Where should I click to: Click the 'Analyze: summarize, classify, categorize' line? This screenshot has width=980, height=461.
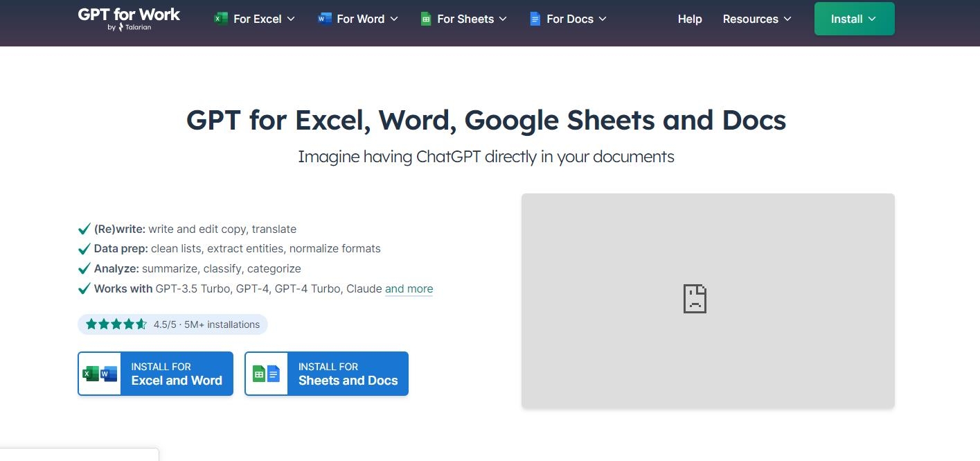click(x=197, y=268)
